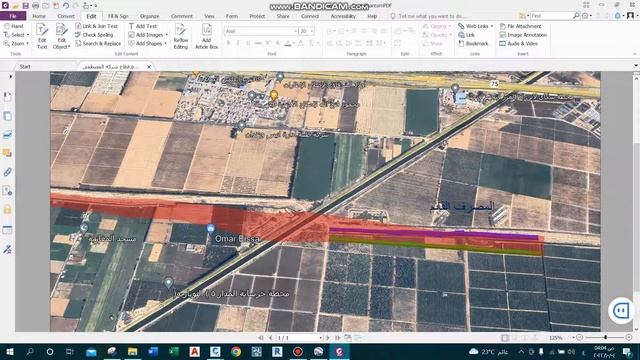Go to the first page
This screenshot has width=640, height=360.
coord(261,338)
